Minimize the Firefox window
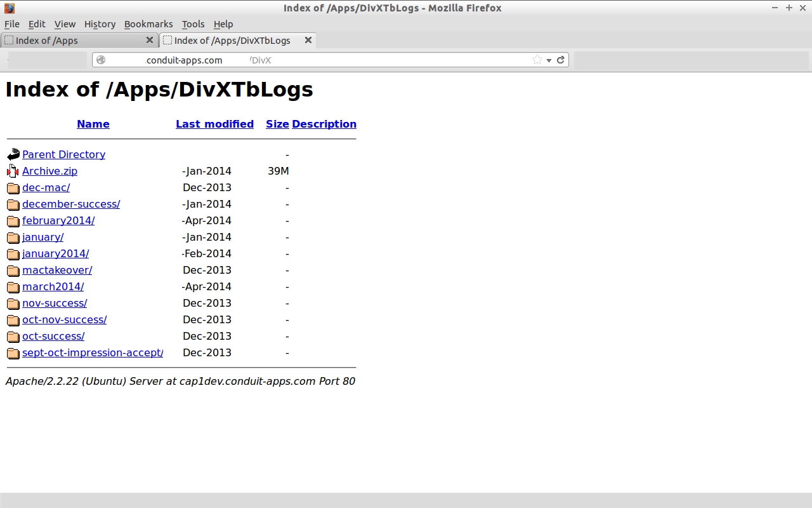This screenshot has width=812, height=508. click(x=775, y=8)
